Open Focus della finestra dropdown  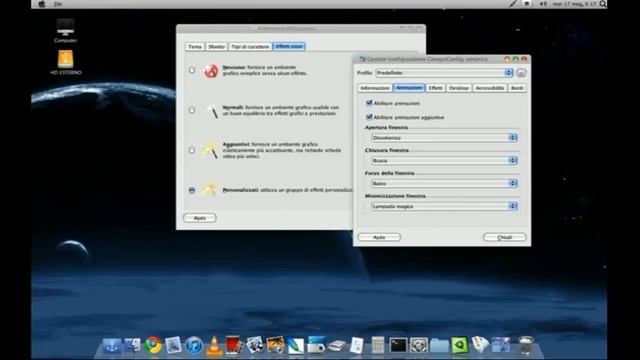click(x=444, y=184)
